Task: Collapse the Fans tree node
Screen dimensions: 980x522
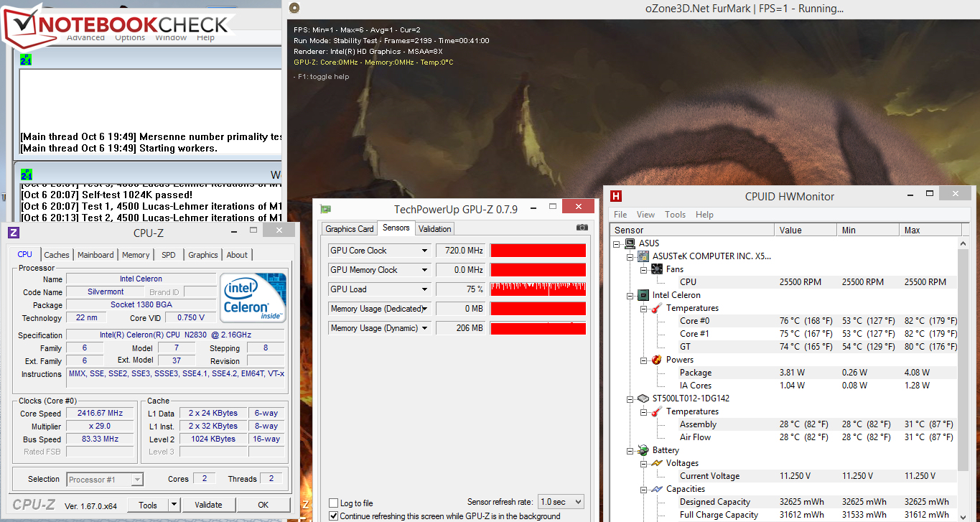Action: click(x=644, y=269)
